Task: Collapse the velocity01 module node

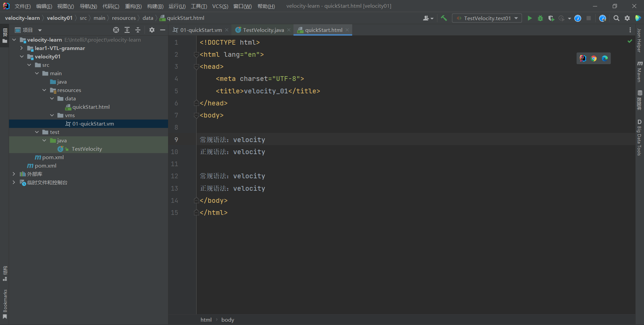Action: click(21, 56)
